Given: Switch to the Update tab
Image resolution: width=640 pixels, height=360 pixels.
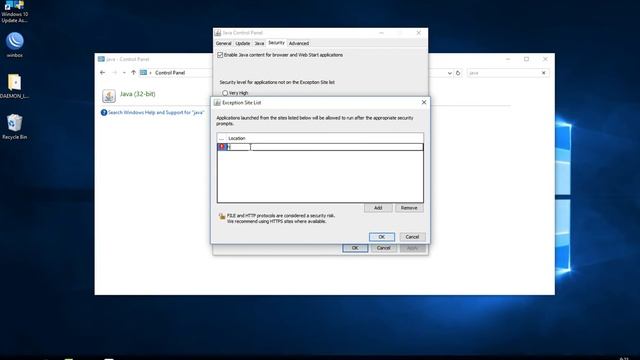Looking at the screenshot, I should point(242,43).
